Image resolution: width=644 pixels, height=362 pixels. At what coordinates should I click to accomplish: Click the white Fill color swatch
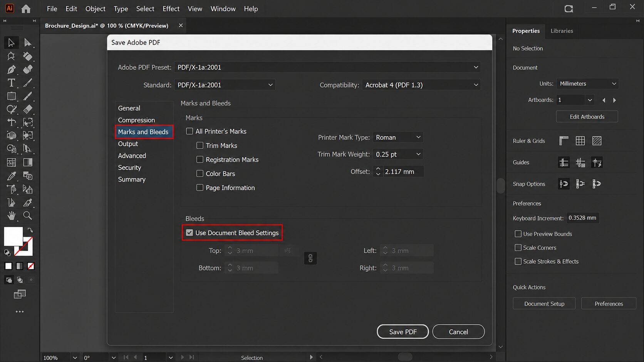[x=13, y=236]
